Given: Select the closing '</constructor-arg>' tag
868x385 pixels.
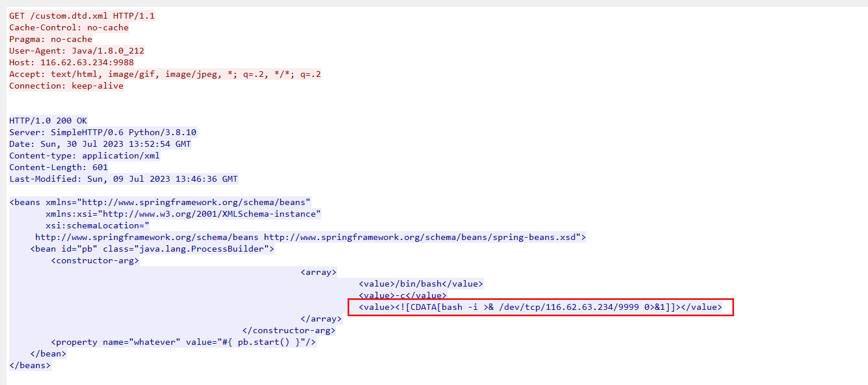Looking at the screenshot, I should [x=289, y=330].
